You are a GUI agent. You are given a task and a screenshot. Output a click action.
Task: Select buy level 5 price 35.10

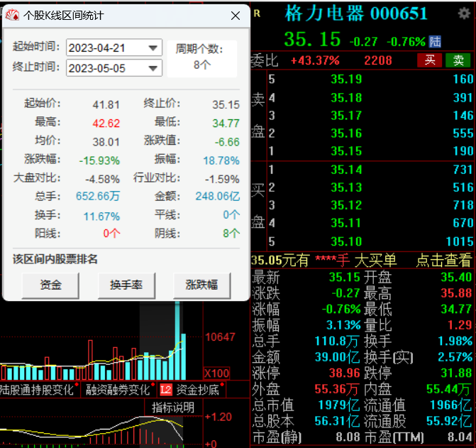click(346, 241)
